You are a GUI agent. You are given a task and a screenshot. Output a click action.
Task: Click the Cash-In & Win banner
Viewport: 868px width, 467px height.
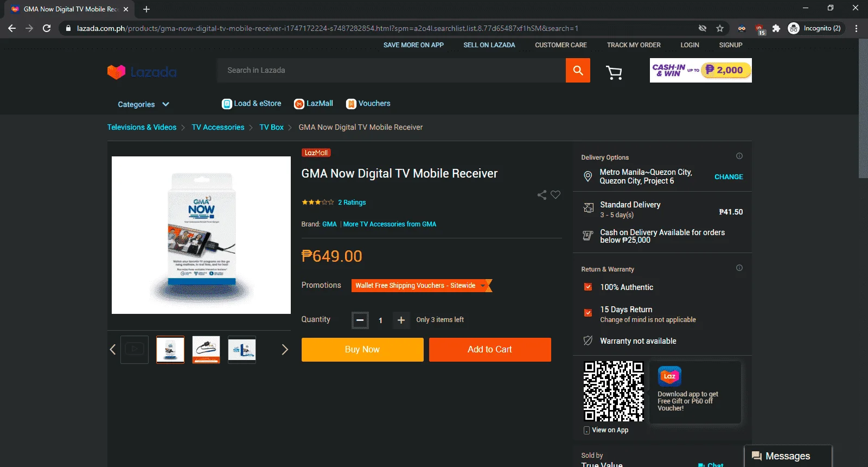tap(701, 70)
